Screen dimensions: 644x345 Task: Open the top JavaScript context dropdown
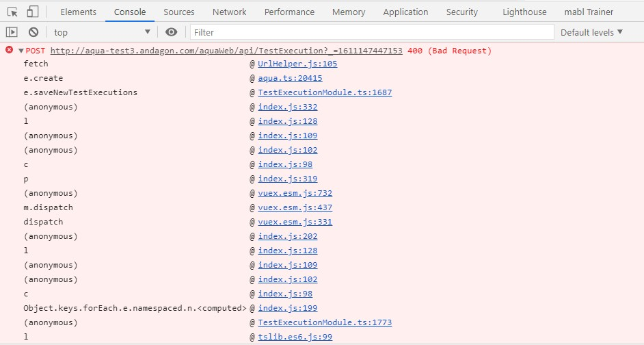101,32
